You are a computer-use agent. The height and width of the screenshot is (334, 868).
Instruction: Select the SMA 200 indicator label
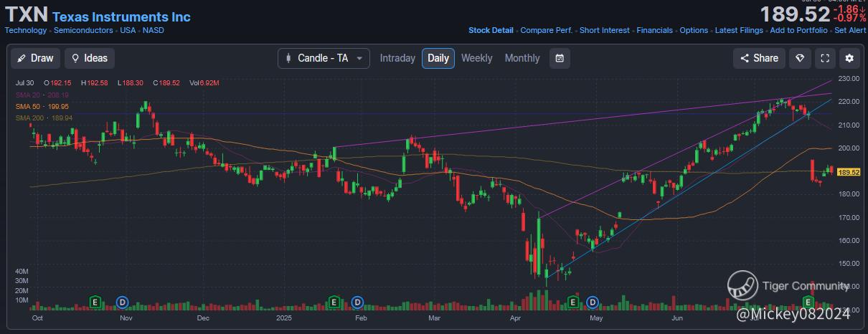[x=42, y=118]
